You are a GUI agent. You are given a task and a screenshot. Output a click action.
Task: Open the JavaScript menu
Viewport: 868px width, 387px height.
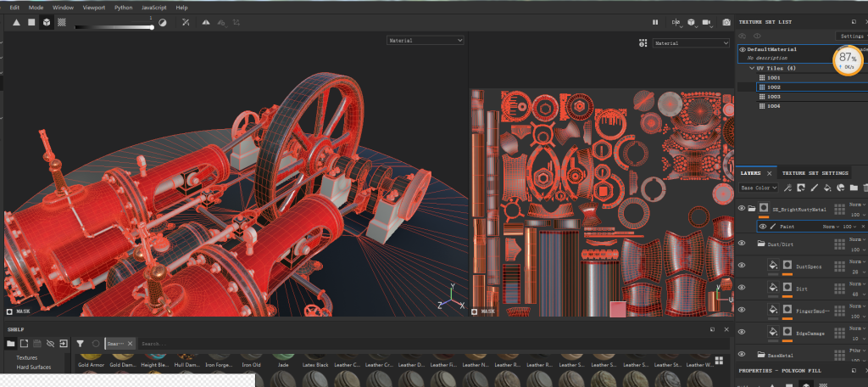click(x=154, y=8)
